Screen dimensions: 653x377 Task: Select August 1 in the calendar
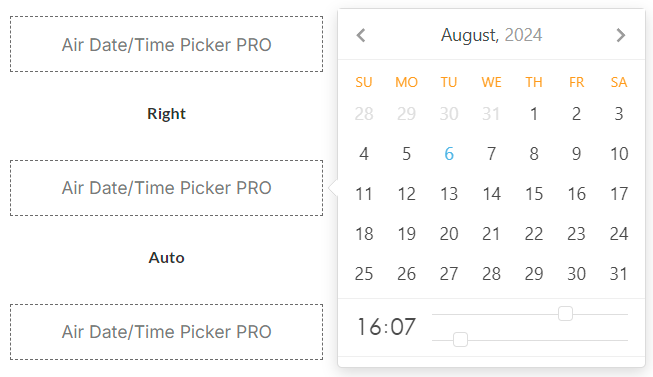tap(534, 114)
